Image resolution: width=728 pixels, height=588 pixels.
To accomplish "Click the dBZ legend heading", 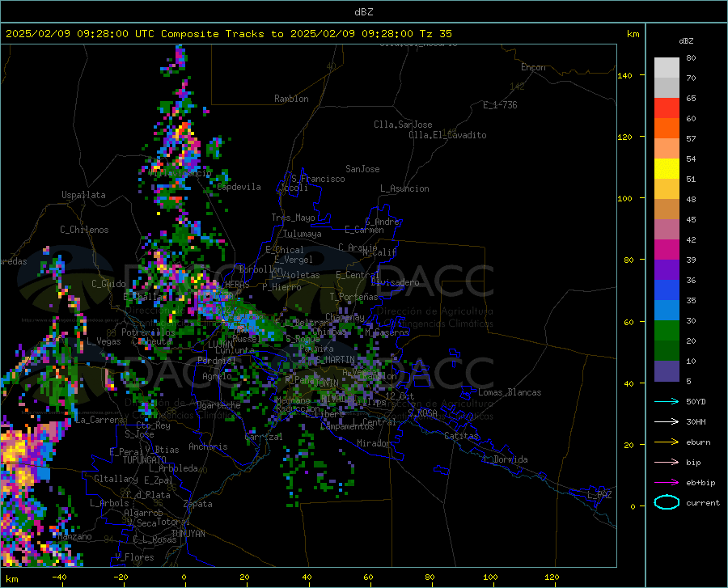I will tap(686, 40).
